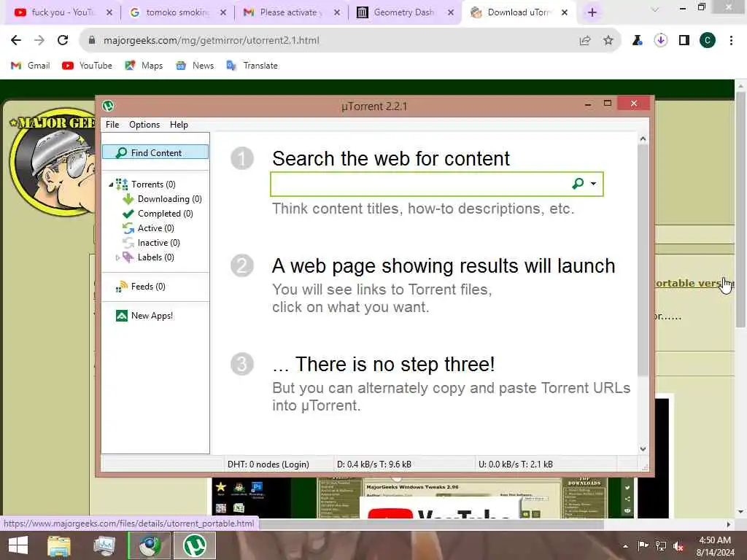Click µTorrent logo icon in title bar
This screenshot has height=560, width=747.
[108, 106]
